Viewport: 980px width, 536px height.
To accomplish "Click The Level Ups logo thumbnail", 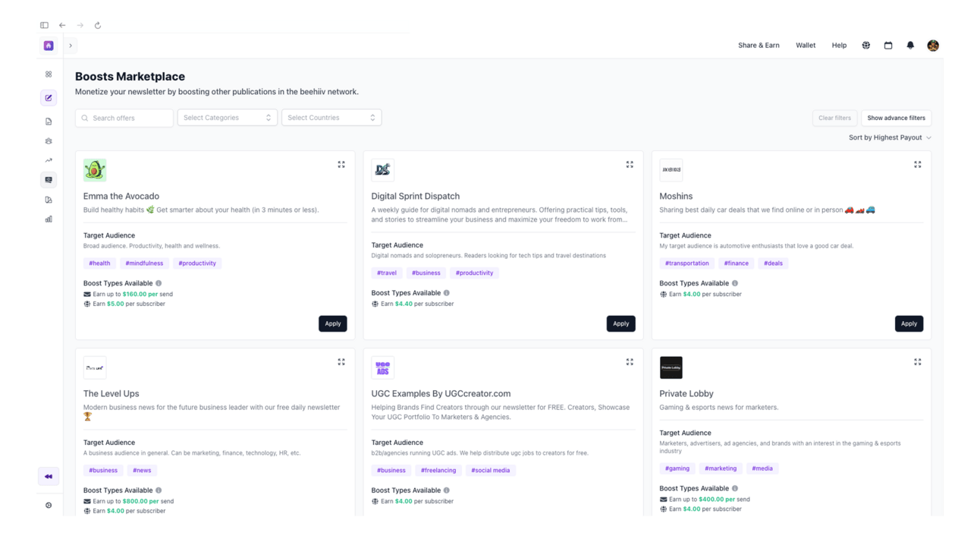I will [95, 367].
